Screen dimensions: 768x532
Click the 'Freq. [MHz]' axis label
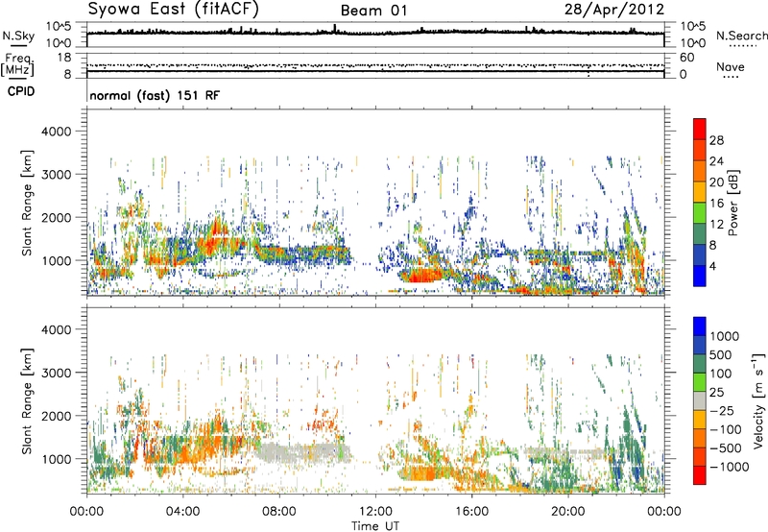[x=17, y=65]
